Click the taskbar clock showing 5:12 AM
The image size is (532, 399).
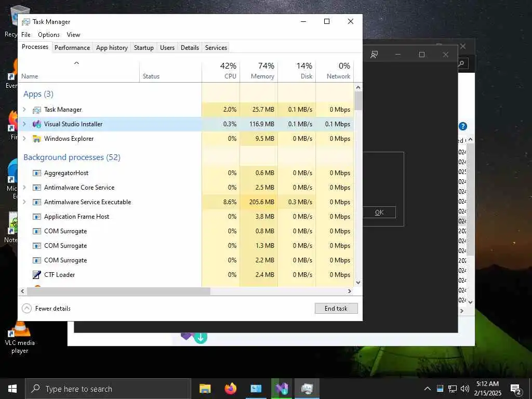(x=487, y=389)
